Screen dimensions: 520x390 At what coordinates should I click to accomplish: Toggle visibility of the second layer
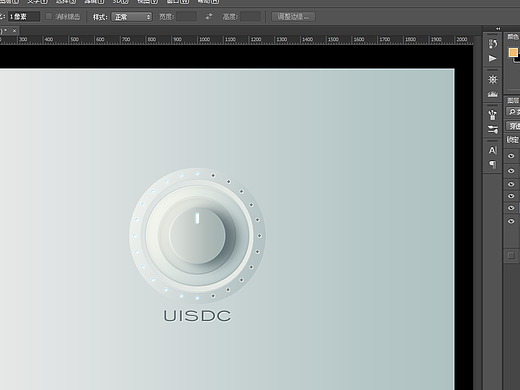tap(511, 171)
